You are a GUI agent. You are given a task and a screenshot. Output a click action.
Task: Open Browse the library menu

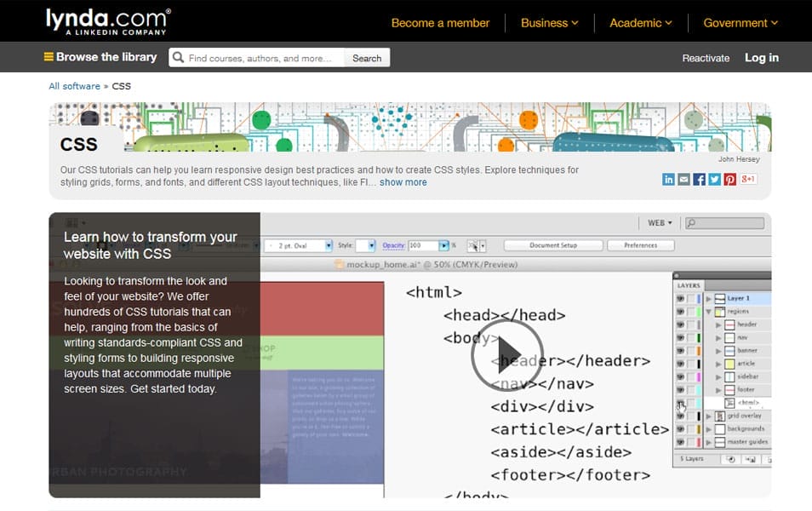coord(100,57)
